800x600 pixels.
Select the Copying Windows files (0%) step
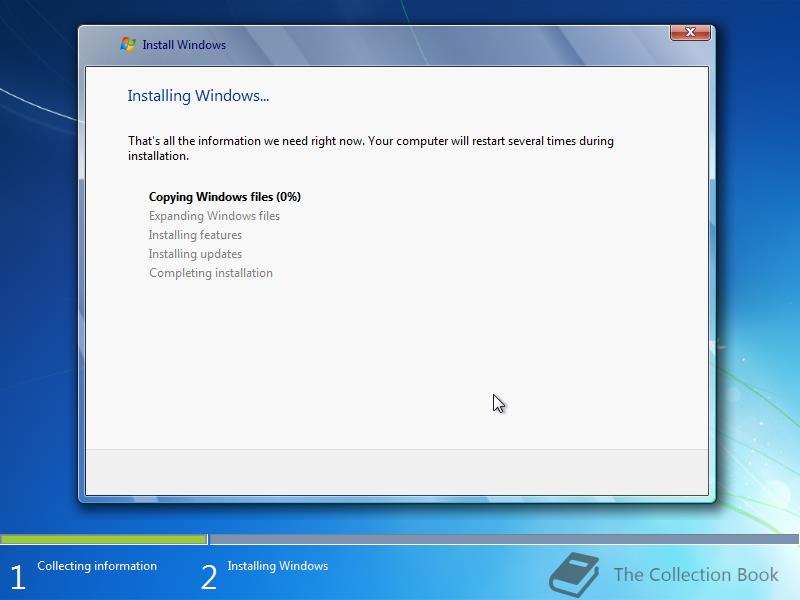(224, 197)
